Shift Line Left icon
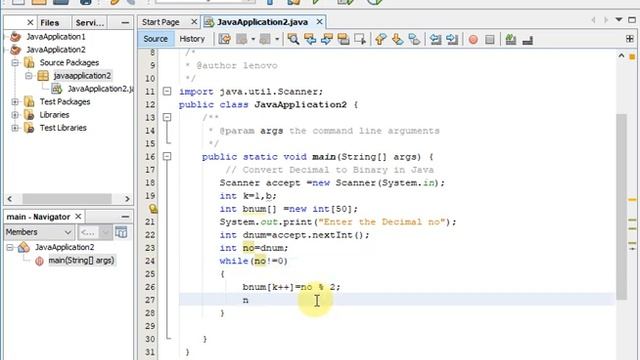 tap(436, 39)
